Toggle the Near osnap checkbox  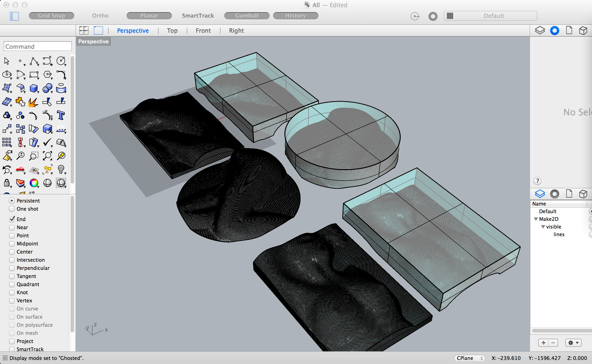point(11,227)
